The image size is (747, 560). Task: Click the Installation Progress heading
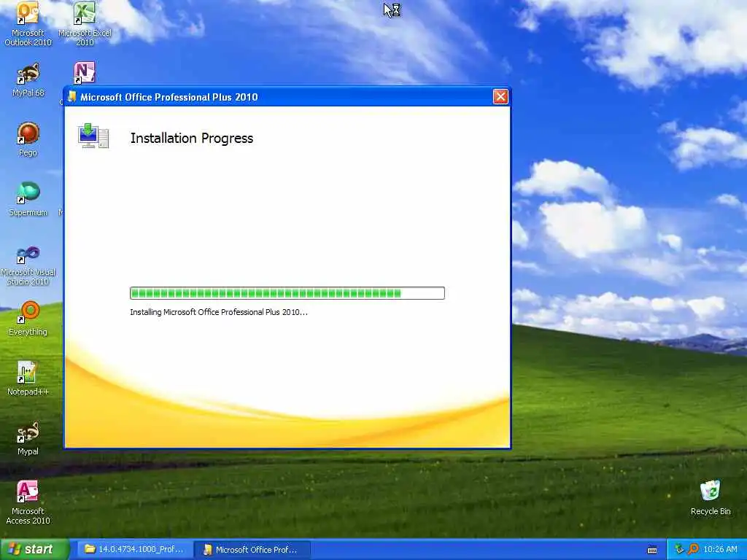coord(192,138)
